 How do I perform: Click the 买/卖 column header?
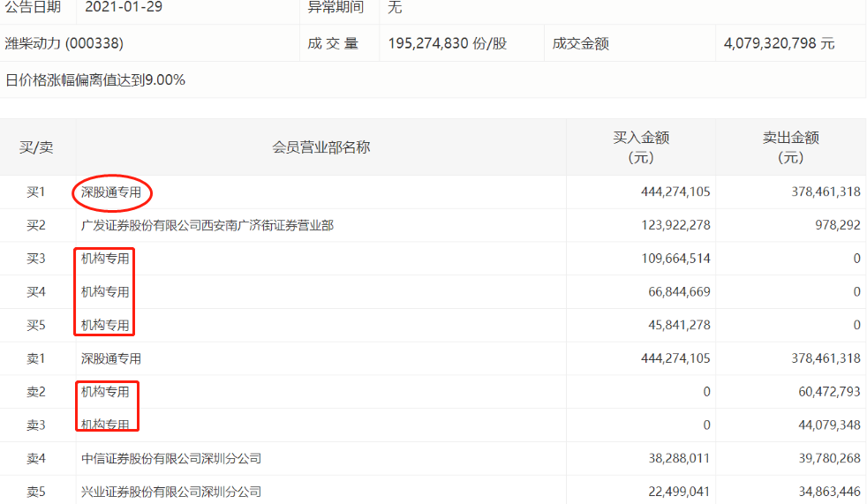[x=36, y=147]
